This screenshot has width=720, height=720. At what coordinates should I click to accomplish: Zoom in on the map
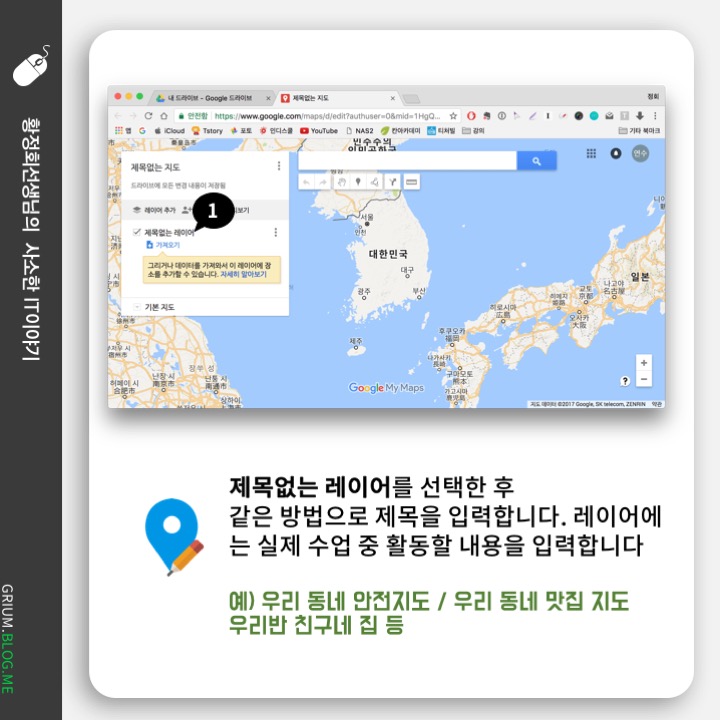tap(643, 363)
